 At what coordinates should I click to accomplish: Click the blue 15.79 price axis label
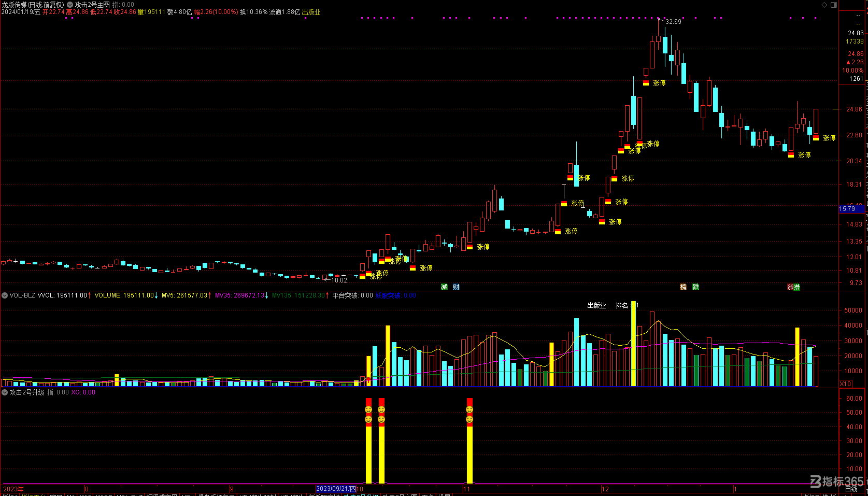click(x=852, y=209)
